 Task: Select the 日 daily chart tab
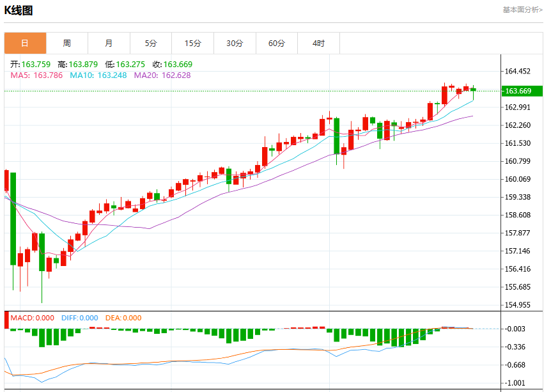coord(25,43)
